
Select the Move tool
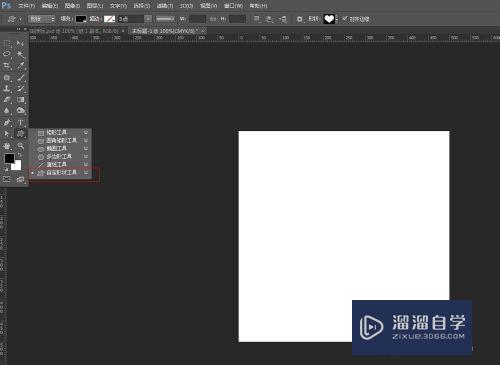point(20,44)
